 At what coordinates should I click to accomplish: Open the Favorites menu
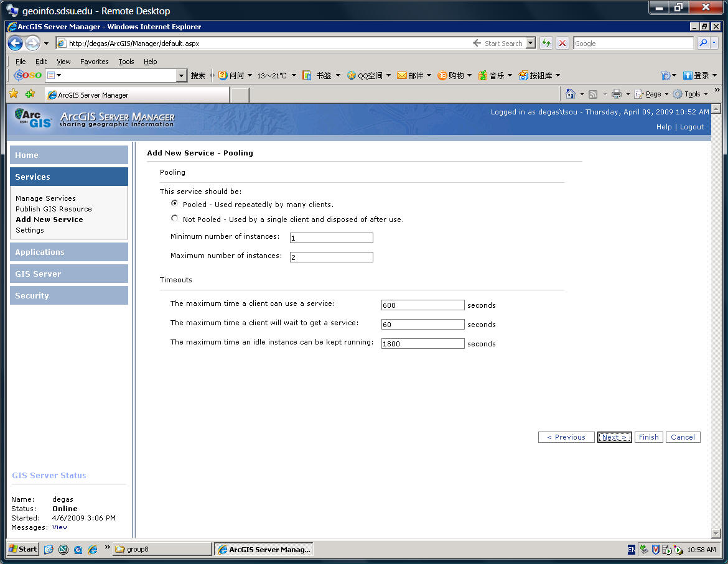point(94,61)
